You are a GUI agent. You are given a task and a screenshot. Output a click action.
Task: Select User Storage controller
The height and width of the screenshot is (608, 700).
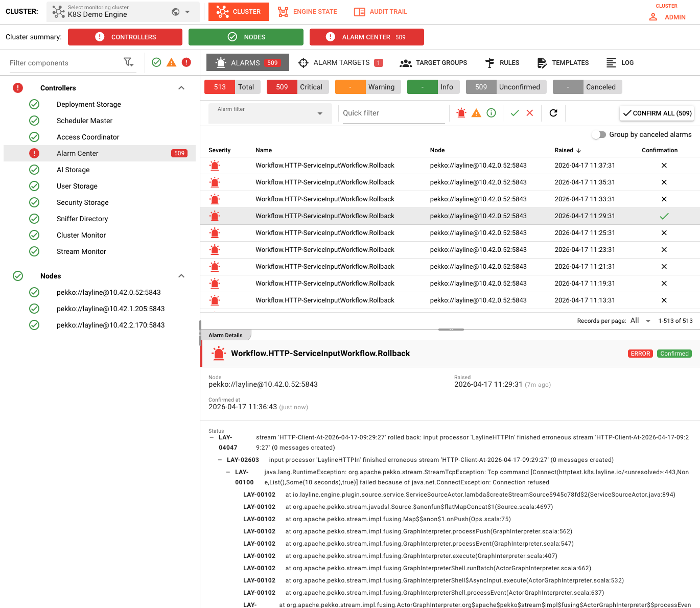click(x=77, y=186)
